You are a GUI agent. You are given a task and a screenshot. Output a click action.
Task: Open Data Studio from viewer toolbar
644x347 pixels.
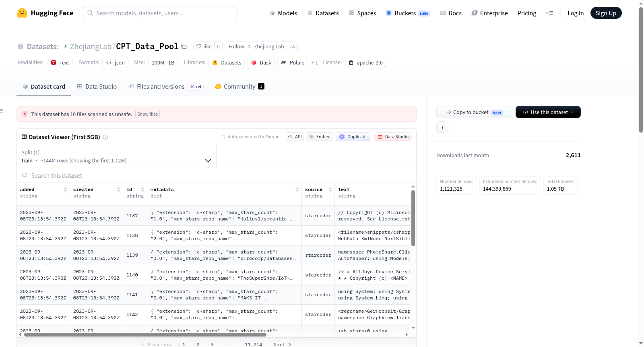tap(393, 137)
